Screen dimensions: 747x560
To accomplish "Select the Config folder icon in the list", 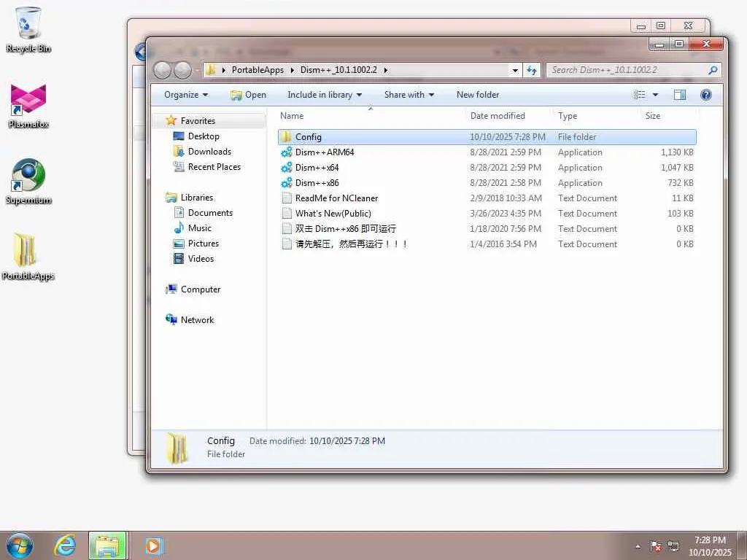I will [286, 137].
